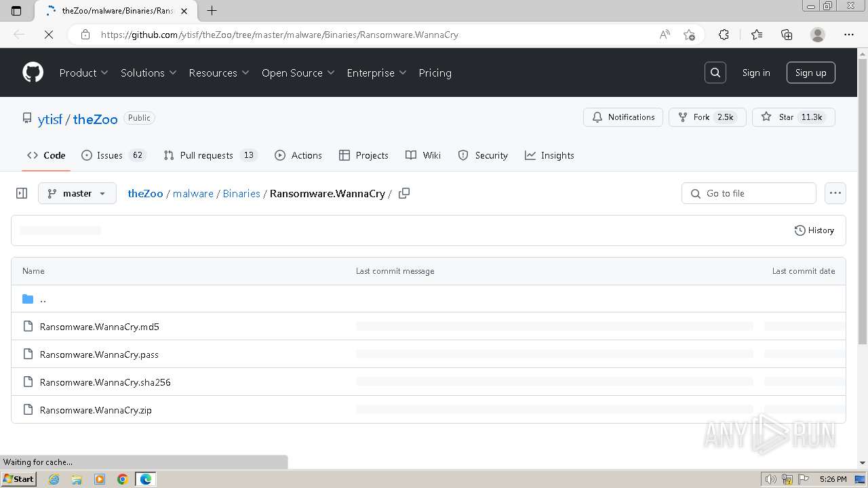This screenshot has width=868, height=488.
Task: Go to malware in breadcrumb
Action: tap(193, 193)
